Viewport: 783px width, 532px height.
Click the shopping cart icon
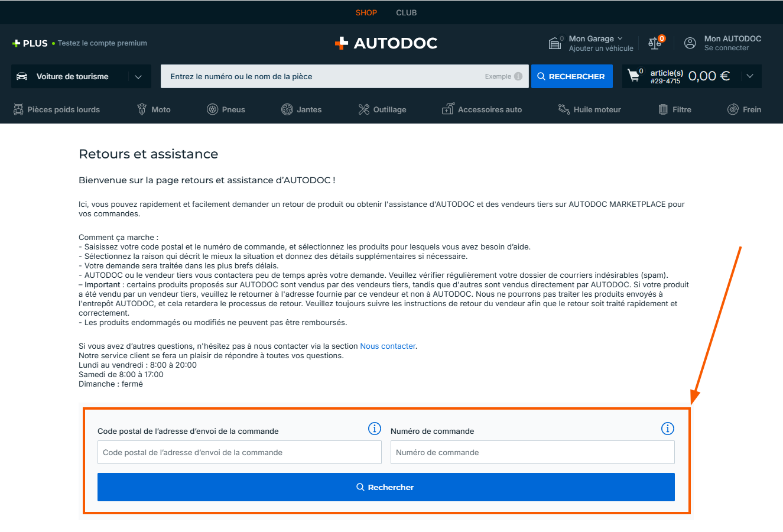coord(633,76)
